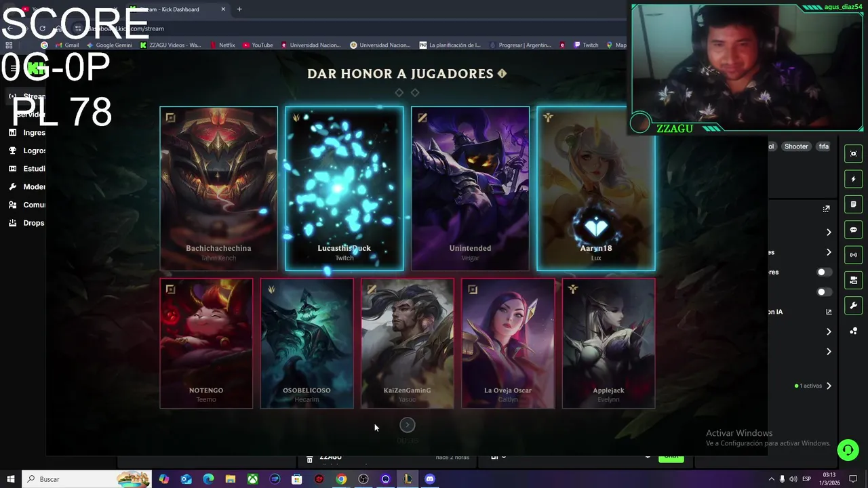
Task: Click the Windows Start button
Action: click(11, 479)
